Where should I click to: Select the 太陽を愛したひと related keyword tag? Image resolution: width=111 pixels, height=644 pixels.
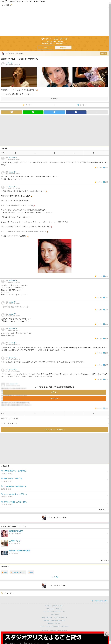pyautogui.click(x=18, y=572)
